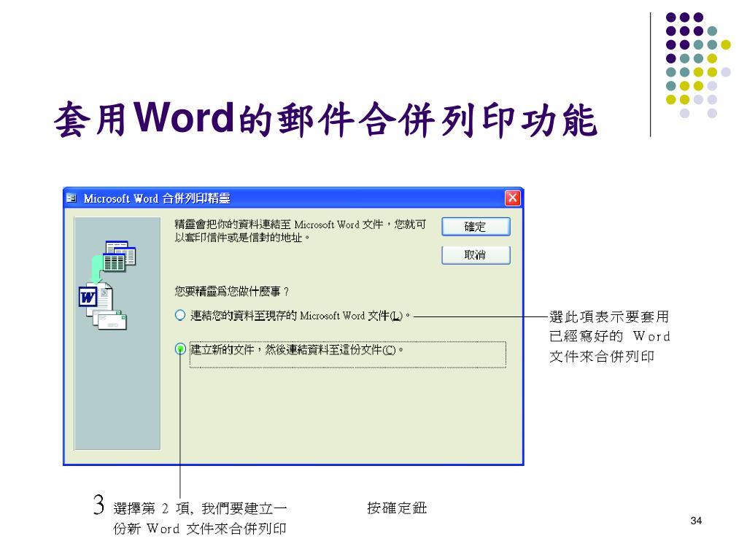Select the 建立新的文件 radio option

pyautogui.click(x=180, y=349)
